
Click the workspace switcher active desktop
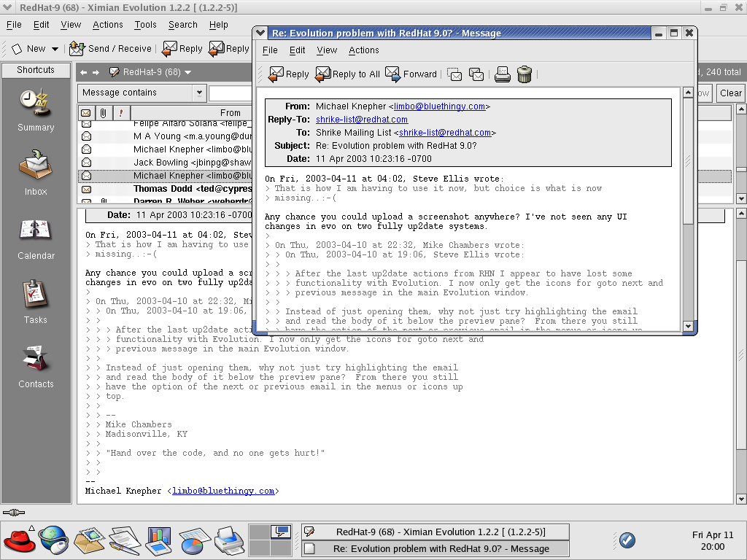point(281,532)
